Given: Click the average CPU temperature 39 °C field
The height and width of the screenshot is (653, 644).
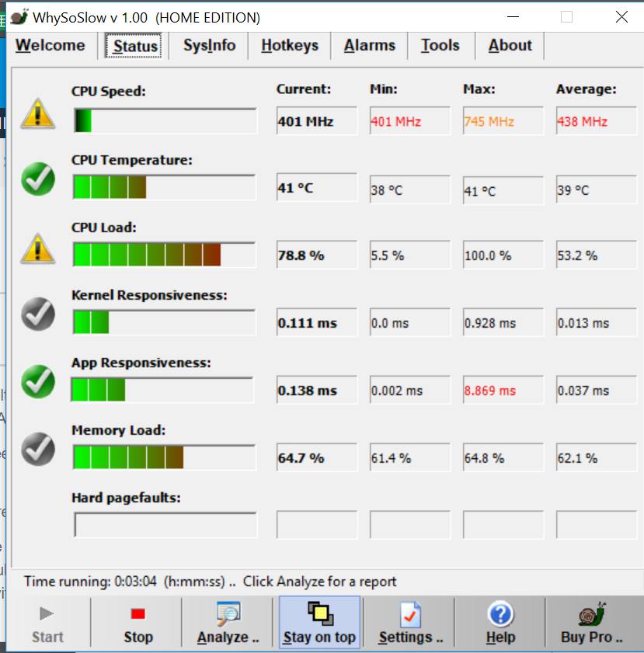Looking at the screenshot, I should coord(597,189).
